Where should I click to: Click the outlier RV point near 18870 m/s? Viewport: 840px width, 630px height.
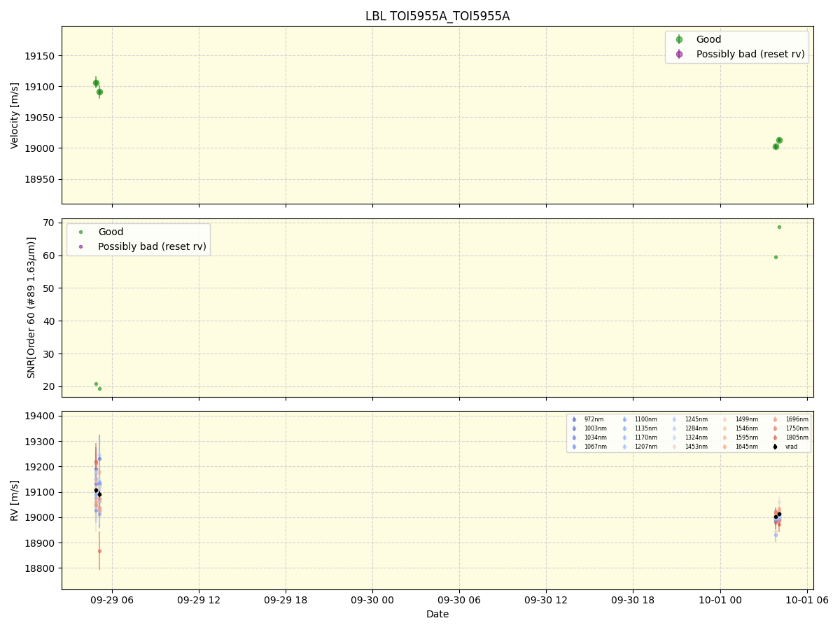(99, 551)
